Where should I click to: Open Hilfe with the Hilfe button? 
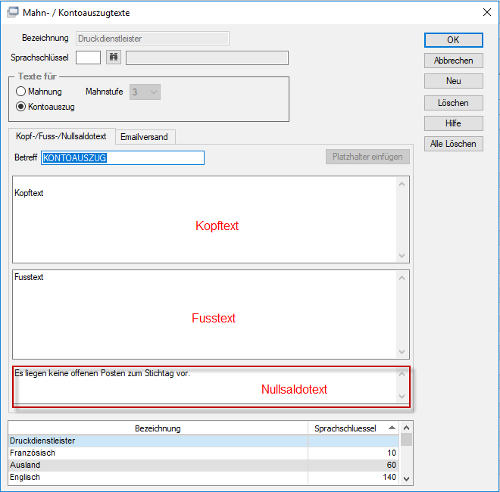[x=453, y=123]
